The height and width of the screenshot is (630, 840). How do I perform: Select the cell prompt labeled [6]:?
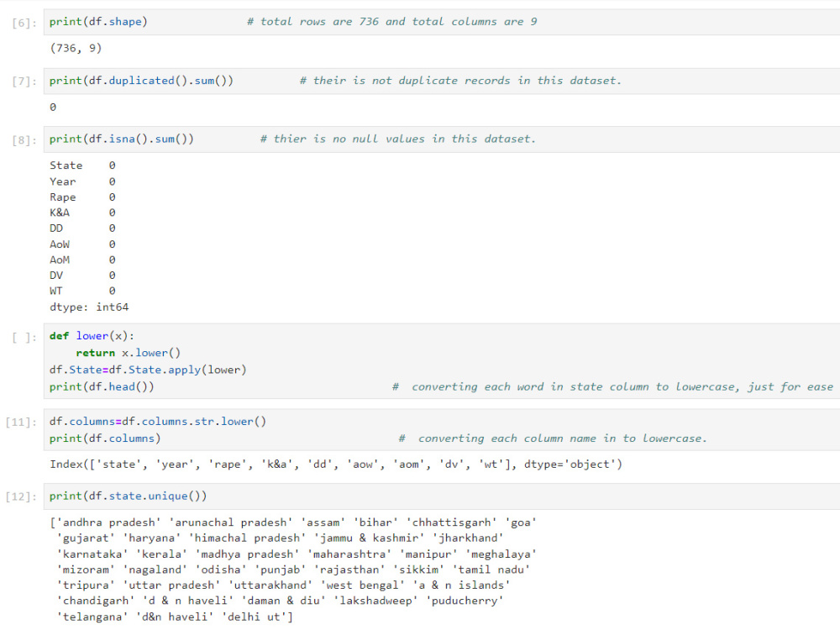tap(24, 23)
